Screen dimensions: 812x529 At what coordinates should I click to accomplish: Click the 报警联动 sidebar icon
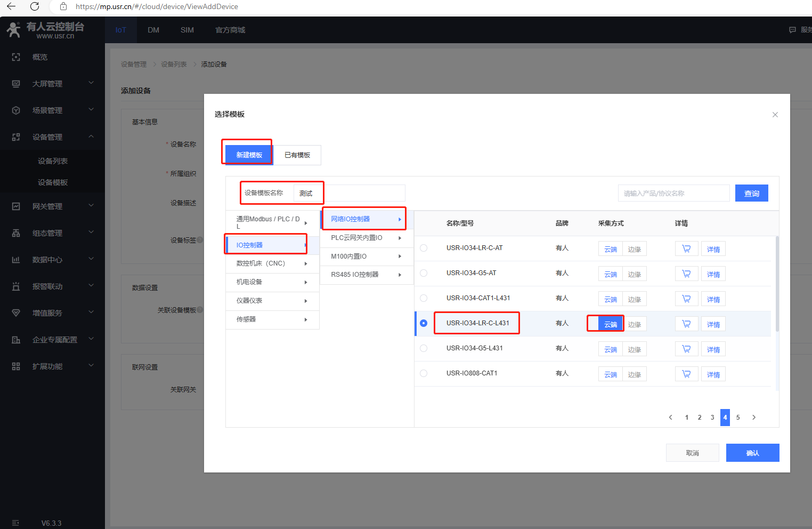click(x=16, y=286)
